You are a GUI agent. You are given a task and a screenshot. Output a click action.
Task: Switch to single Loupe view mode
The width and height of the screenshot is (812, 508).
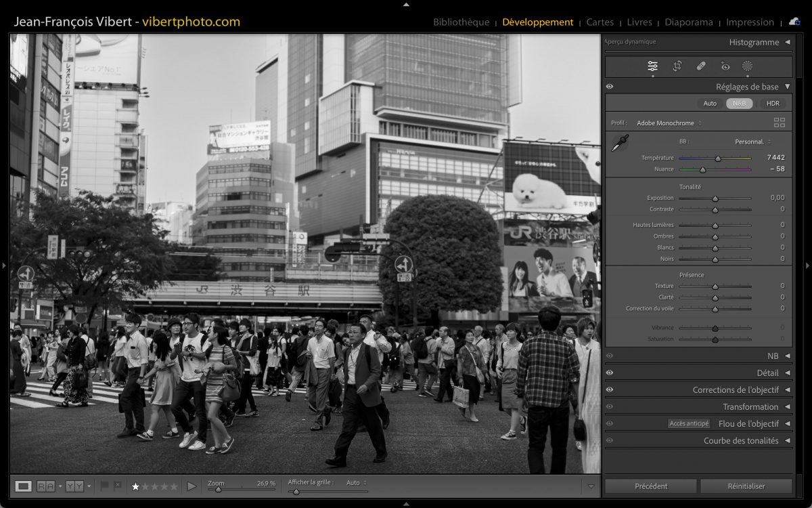click(x=23, y=486)
